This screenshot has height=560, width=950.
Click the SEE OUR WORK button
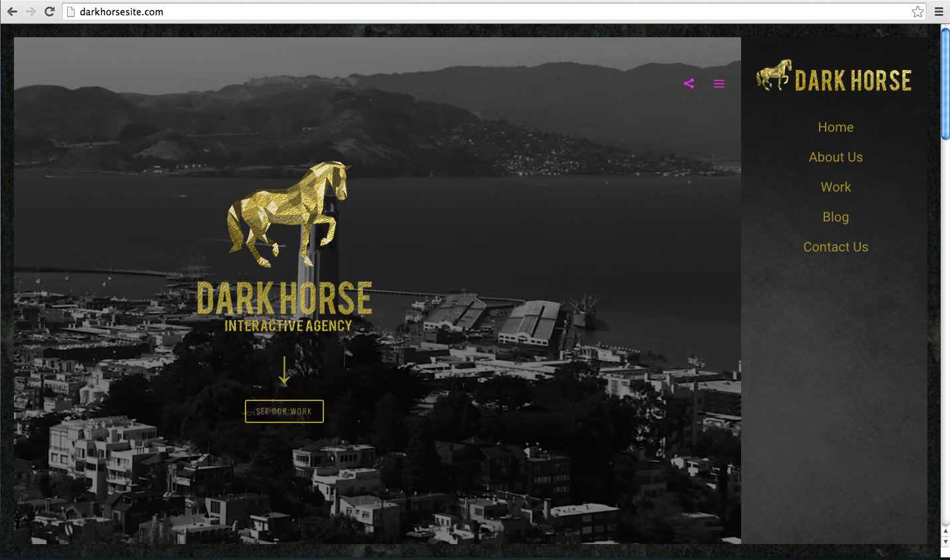click(284, 411)
